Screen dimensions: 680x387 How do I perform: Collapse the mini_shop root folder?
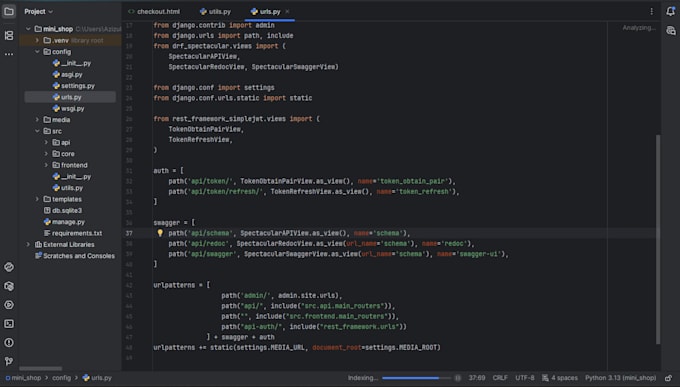(x=28, y=29)
